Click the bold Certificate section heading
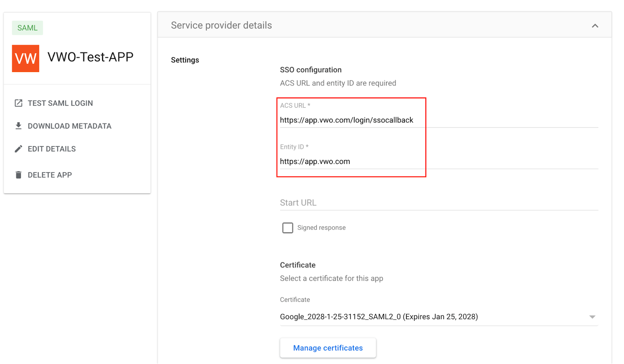This screenshot has height=364, width=624. [298, 265]
